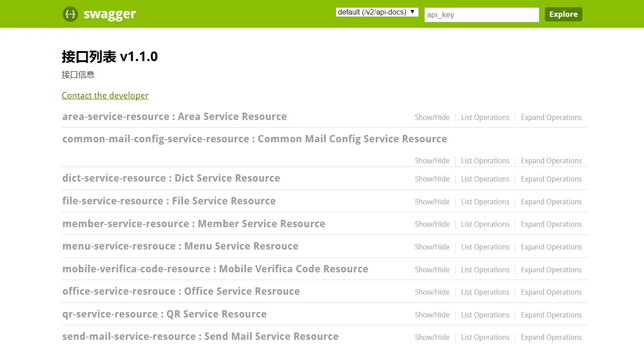List Operations for member-service-resource
The height and width of the screenshot is (354, 644).
point(485,224)
